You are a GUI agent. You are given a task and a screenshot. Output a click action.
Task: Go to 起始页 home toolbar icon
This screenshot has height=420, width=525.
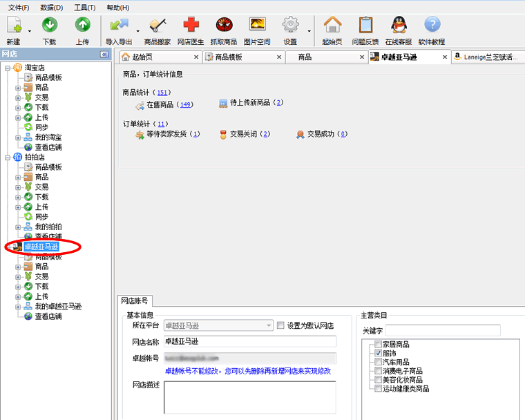(332, 25)
